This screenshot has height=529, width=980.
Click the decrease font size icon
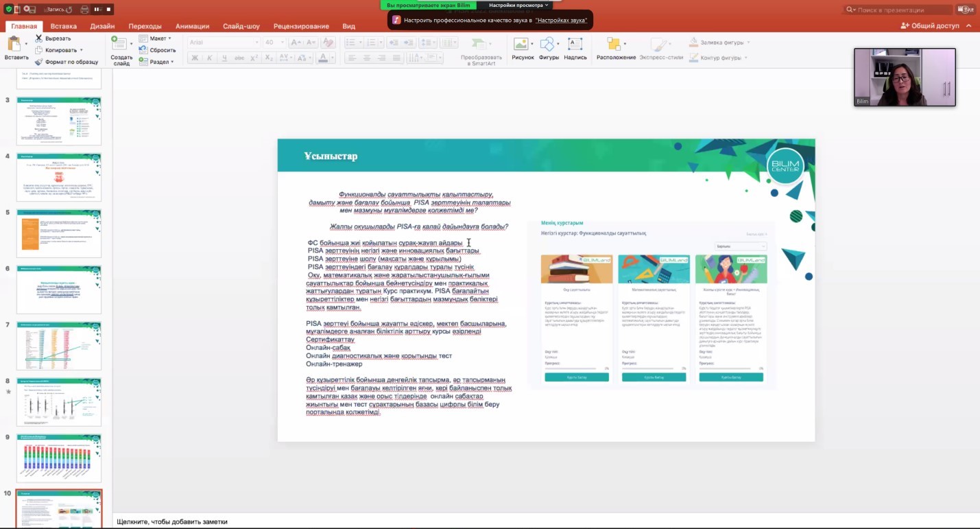click(312, 43)
